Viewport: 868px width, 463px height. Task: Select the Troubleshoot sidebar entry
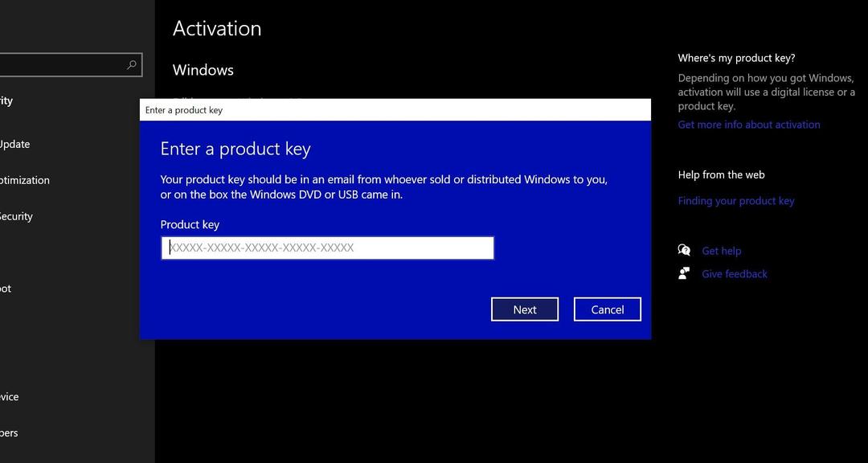pos(6,289)
